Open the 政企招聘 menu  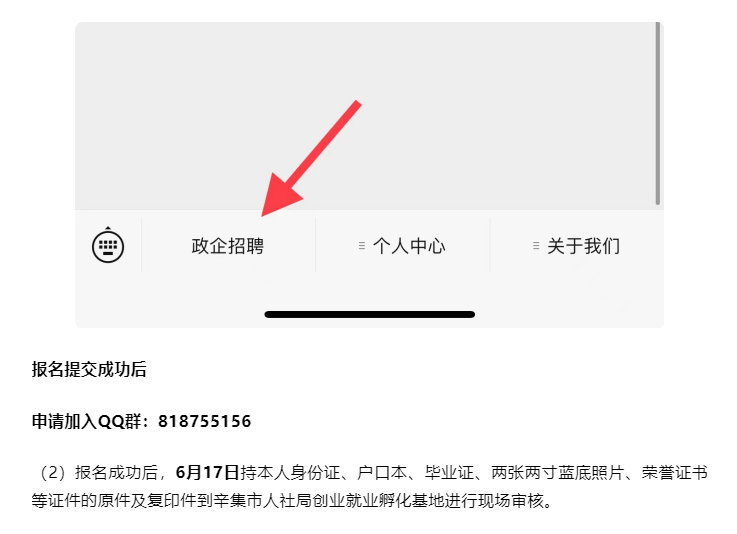point(228,246)
